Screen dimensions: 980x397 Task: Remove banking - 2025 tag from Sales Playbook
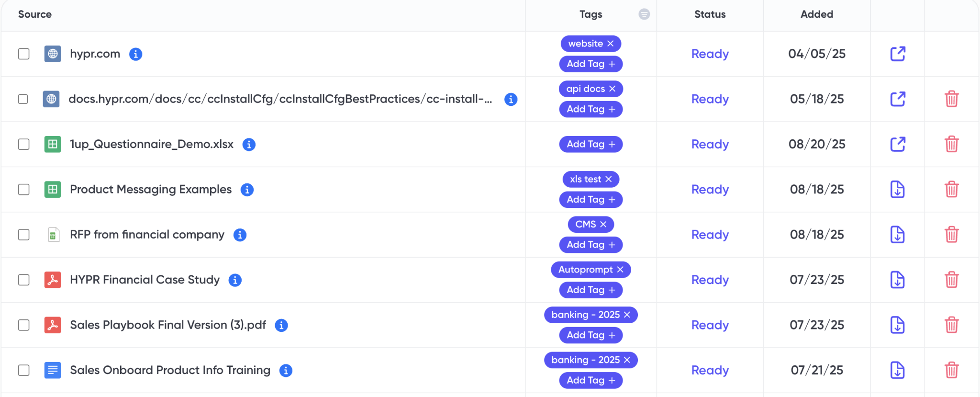coord(627,315)
